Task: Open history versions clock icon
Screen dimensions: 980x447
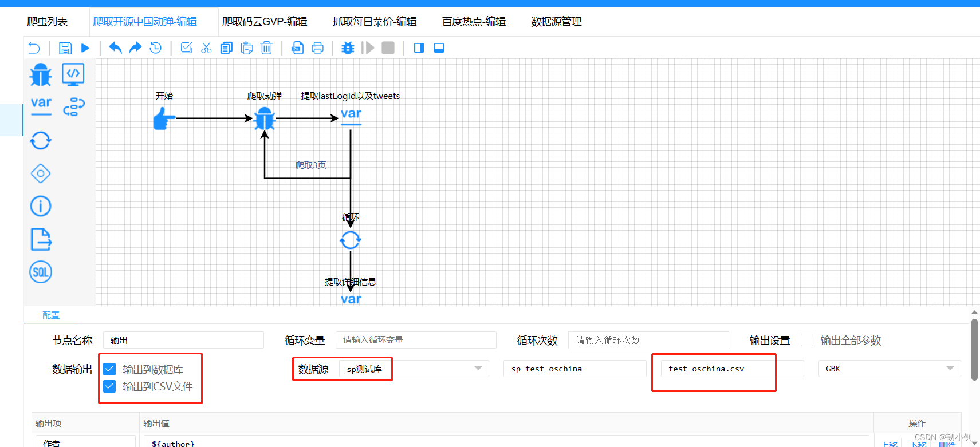Action: tap(155, 48)
